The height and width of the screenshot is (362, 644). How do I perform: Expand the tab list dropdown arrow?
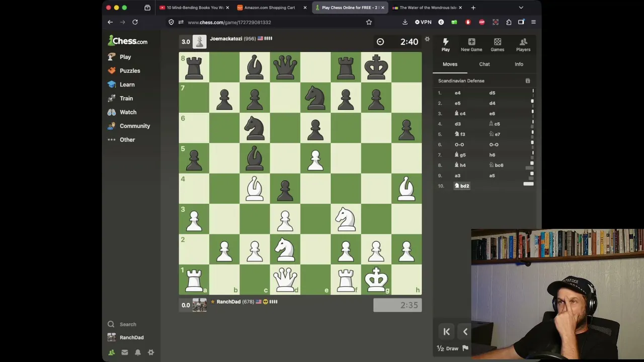point(521,8)
